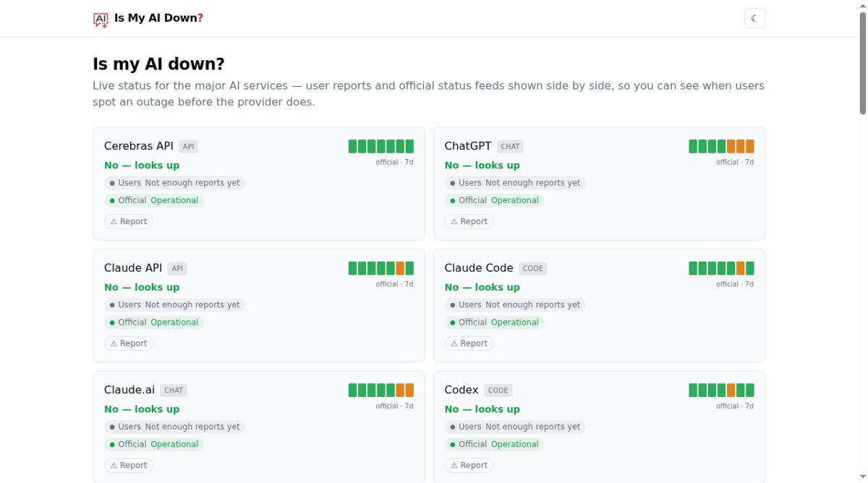This screenshot has width=868, height=483.
Task: Click 'official · 7d' label on Claude Code card
Action: (735, 284)
